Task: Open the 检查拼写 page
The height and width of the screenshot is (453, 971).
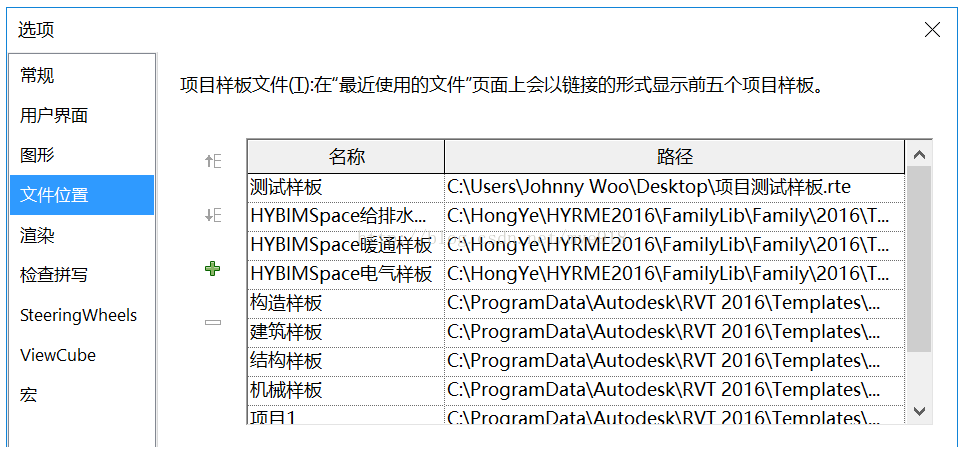Action: click(x=82, y=275)
